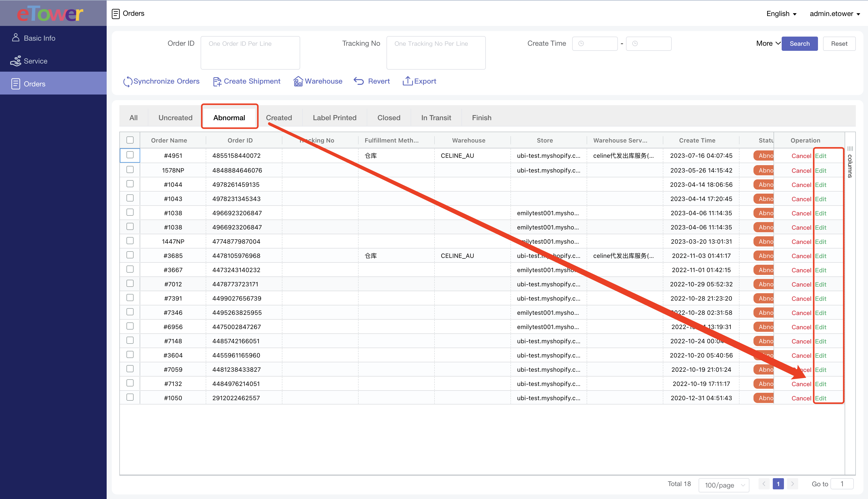The height and width of the screenshot is (499, 868).
Task: Toggle the select-all header checkbox
Action: pyautogui.click(x=130, y=140)
